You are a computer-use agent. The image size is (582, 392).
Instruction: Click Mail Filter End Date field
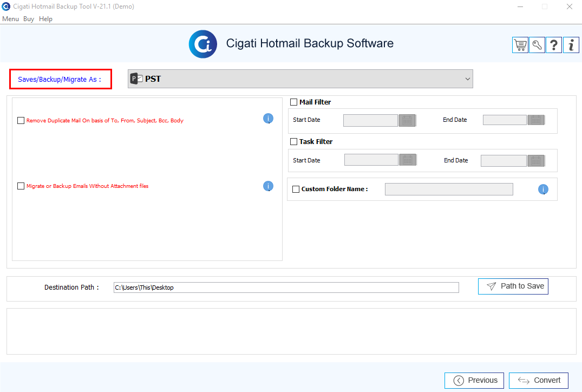coord(505,120)
